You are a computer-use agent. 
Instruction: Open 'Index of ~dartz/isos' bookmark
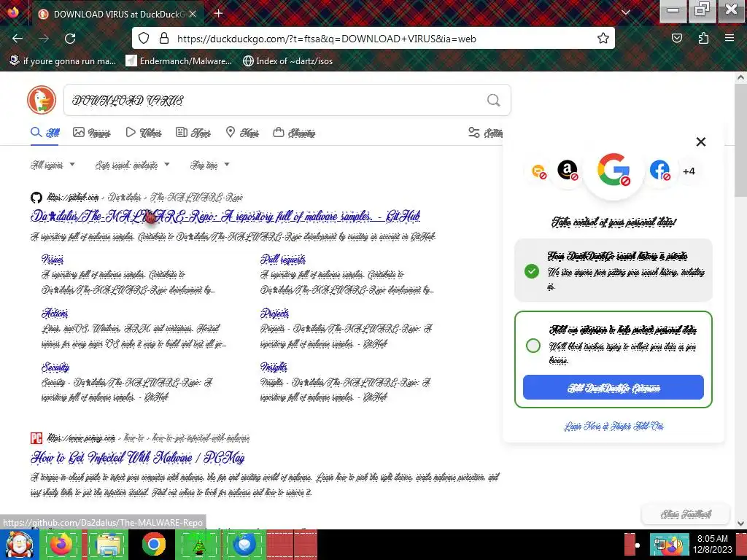click(287, 61)
